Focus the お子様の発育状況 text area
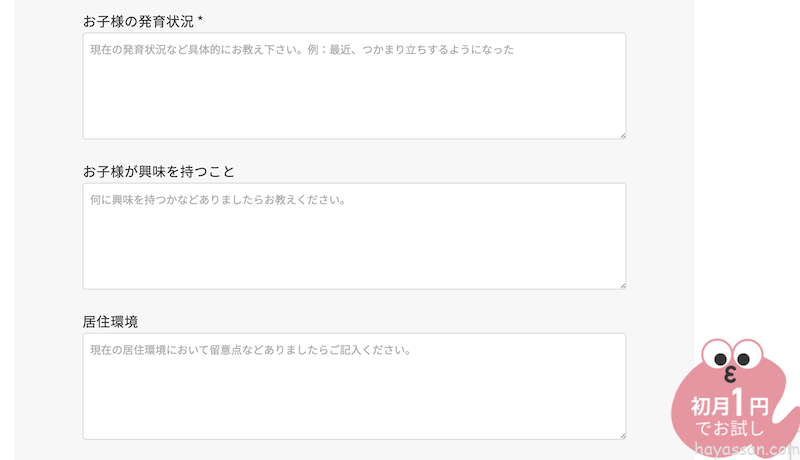Image resolution: width=800 pixels, height=460 pixels. click(354, 95)
